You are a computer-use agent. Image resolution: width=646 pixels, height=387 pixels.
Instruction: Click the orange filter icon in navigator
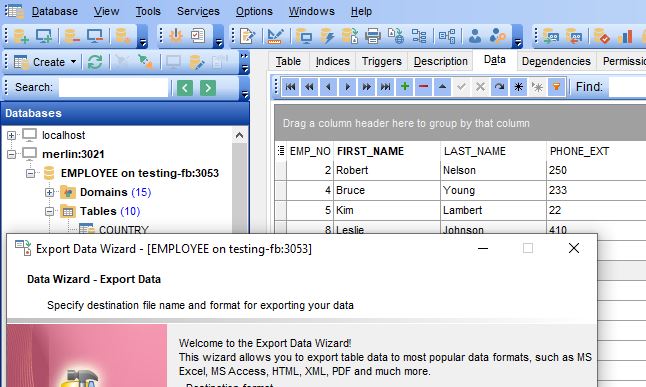click(557, 87)
